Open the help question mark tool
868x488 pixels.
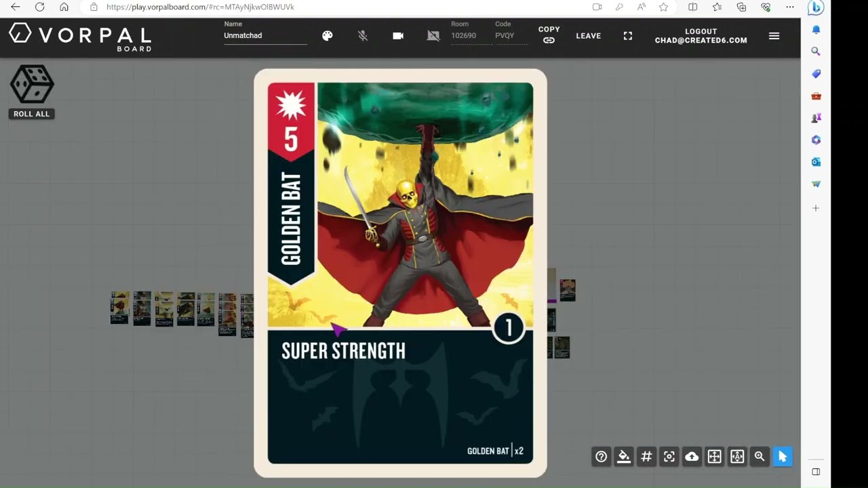[601, 457]
